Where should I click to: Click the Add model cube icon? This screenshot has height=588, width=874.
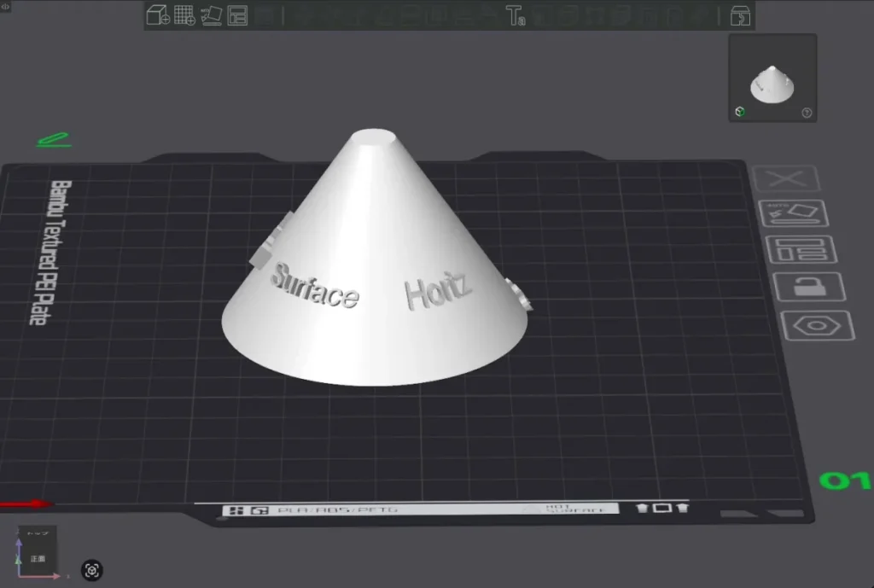158,15
